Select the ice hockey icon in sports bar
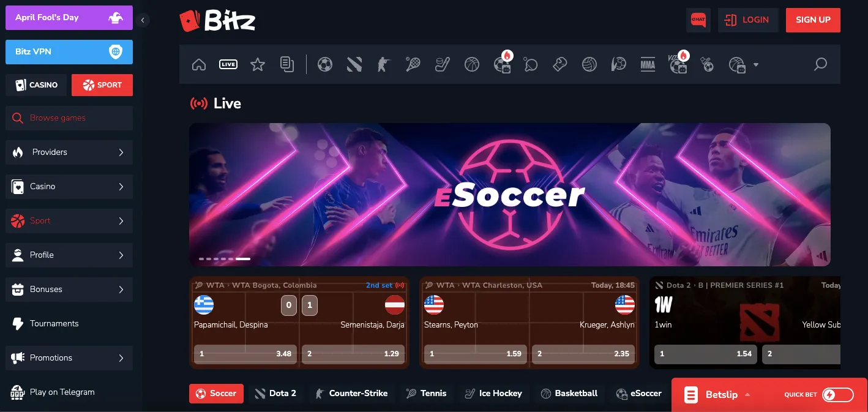 (443, 64)
